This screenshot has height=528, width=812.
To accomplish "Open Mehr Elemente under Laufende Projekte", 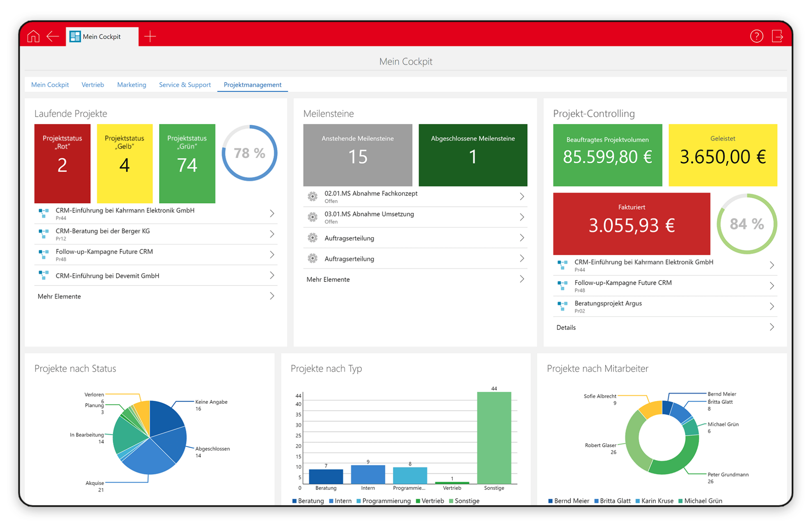I will pyautogui.click(x=59, y=296).
